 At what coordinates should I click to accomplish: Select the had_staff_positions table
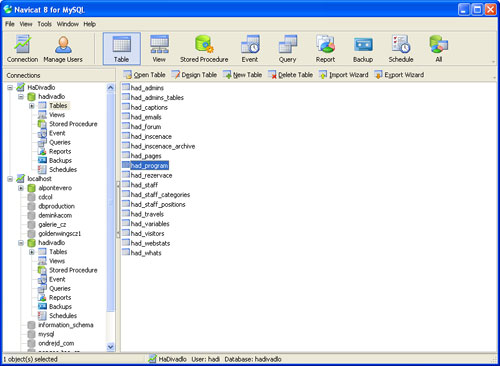pyautogui.click(x=154, y=204)
